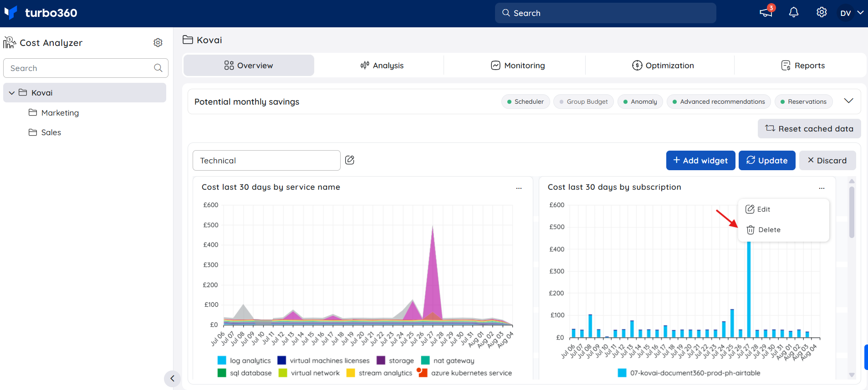
Task: Click the edit pencil beside dashboard name
Action: [x=350, y=160]
